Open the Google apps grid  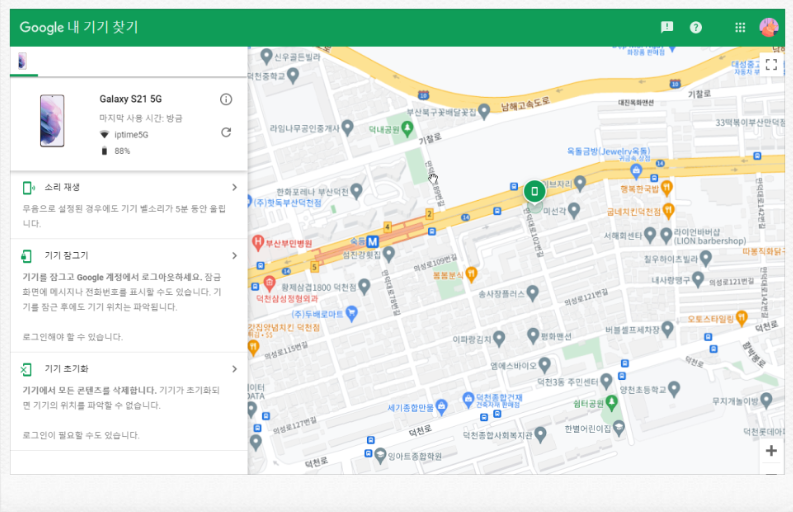click(740, 28)
